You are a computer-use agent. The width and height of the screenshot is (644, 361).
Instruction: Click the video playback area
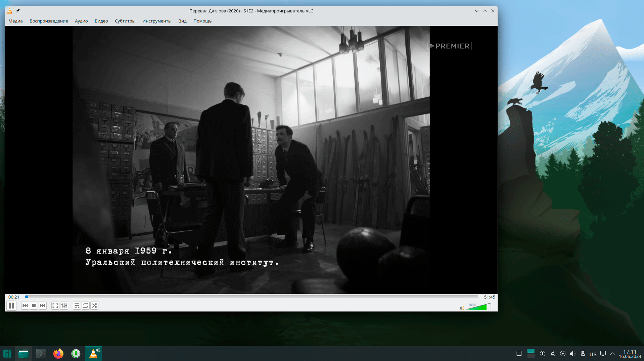coord(251,160)
